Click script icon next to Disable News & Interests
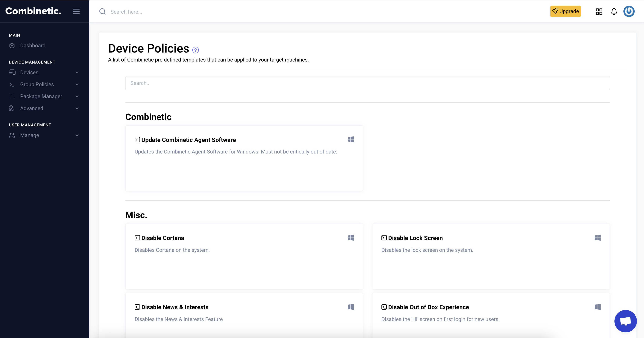The height and width of the screenshot is (338, 644). point(137,307)
